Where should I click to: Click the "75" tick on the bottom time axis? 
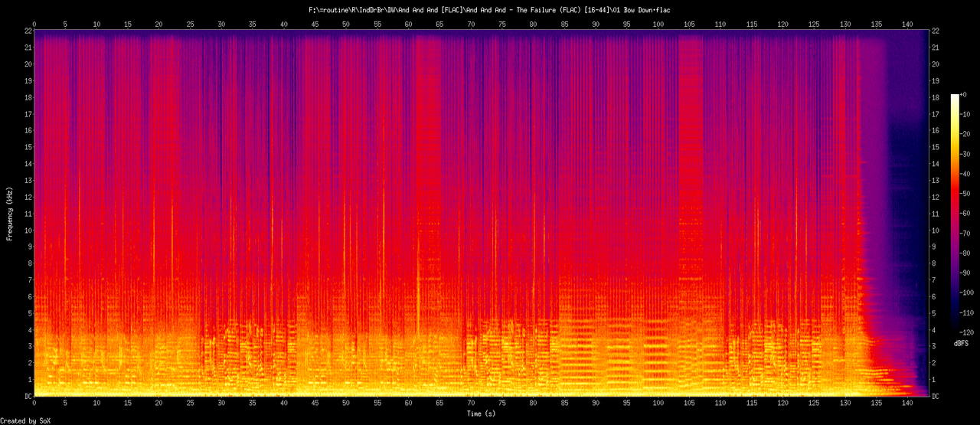(501, 404)
